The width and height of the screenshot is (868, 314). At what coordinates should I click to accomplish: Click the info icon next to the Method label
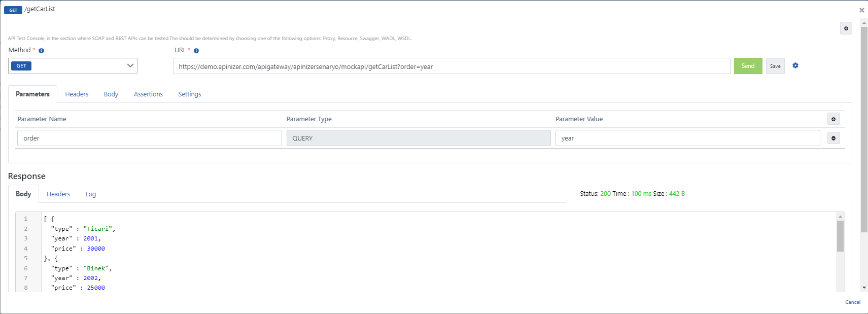click(42, 51)
